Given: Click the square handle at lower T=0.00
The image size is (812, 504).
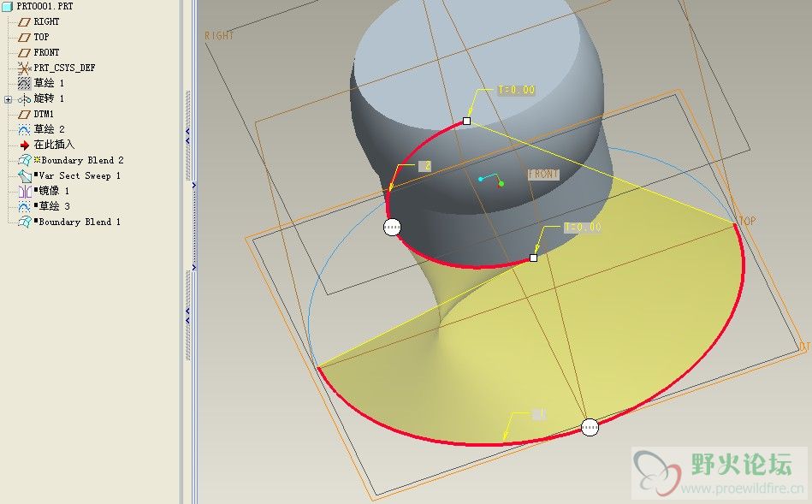Looking at the screenshot, I should (x=533, y=258).
